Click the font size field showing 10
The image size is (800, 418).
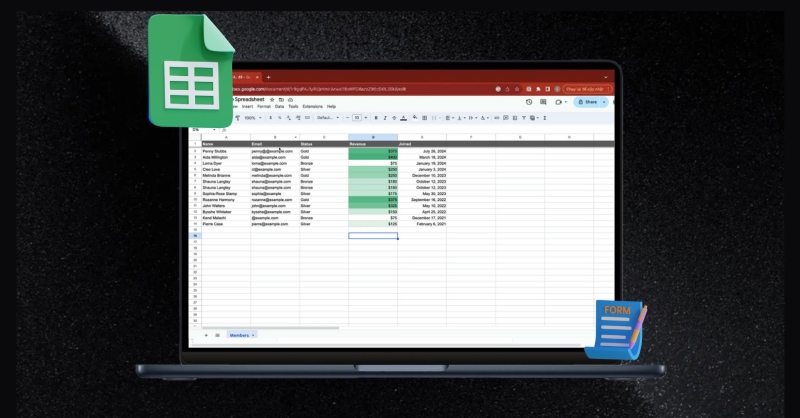point(357,118)
